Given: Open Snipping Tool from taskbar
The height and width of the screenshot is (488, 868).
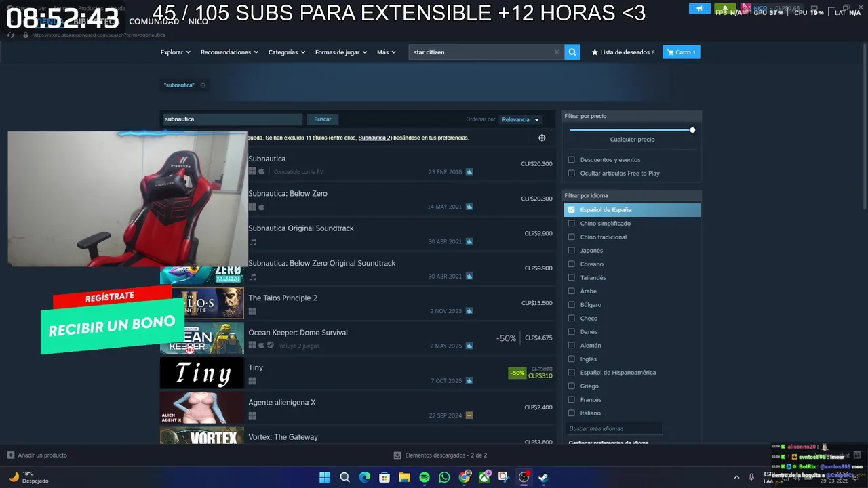Looking at the screenshot, I should point(504,477).
